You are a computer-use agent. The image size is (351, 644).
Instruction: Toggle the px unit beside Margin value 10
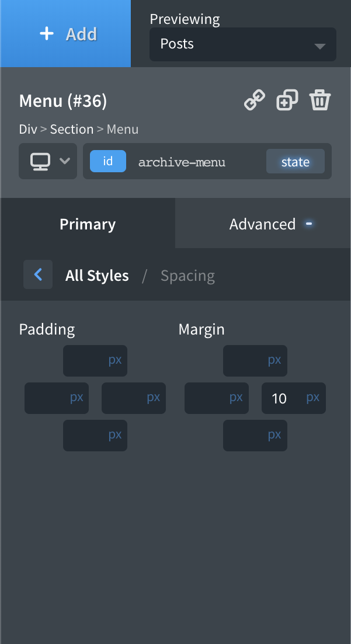(312, 398)
